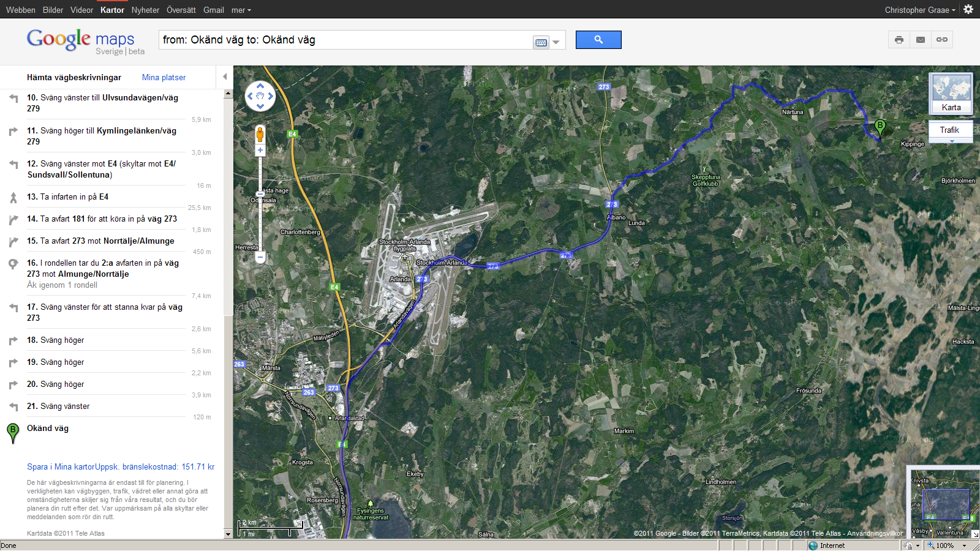
Task: Click the Spara i Mina kartor link
Action: coord(61,467)
